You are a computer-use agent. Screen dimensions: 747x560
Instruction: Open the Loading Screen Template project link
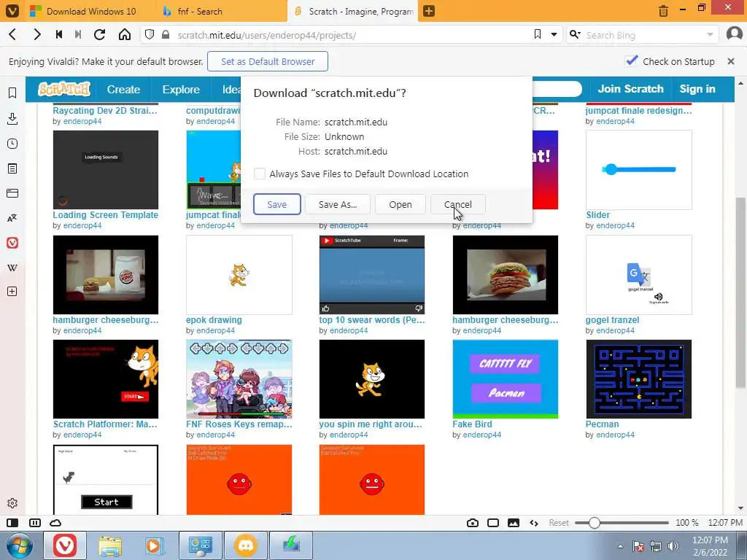[105, 215]
